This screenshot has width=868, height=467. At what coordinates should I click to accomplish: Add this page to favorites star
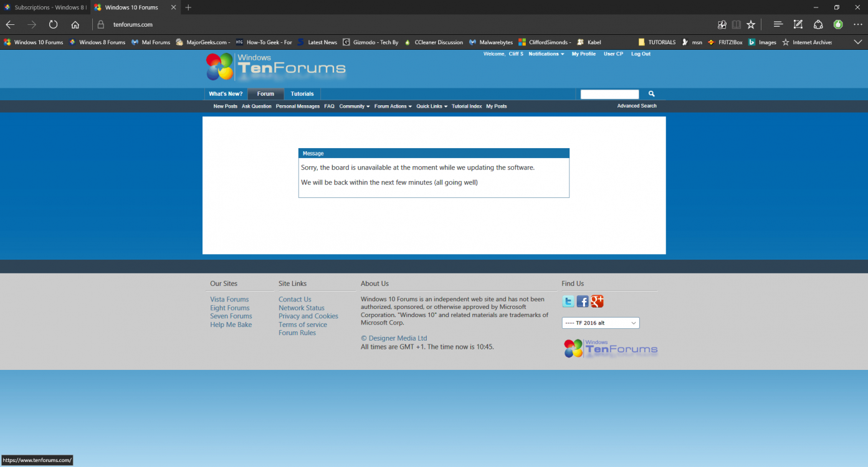(x=751, y=25)
